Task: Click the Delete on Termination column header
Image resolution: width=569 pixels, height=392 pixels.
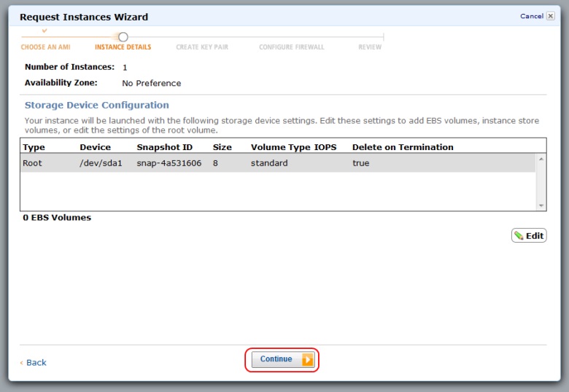Action: [403, 147]
